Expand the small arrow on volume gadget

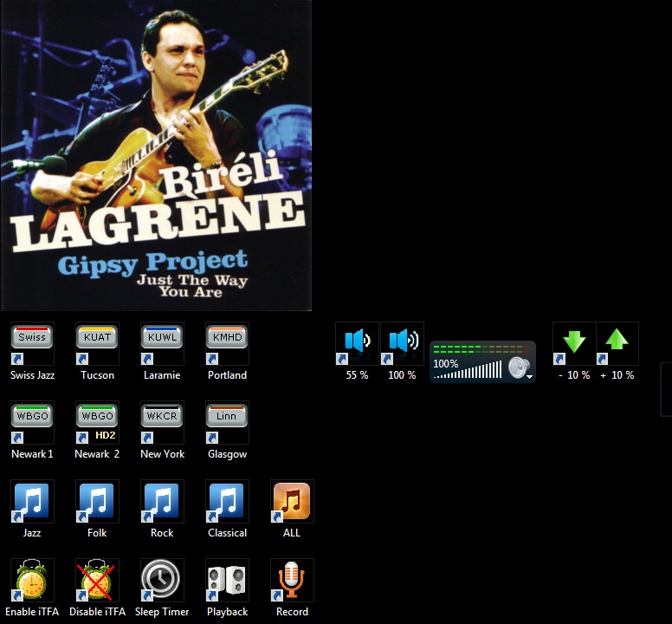[530, 377]
